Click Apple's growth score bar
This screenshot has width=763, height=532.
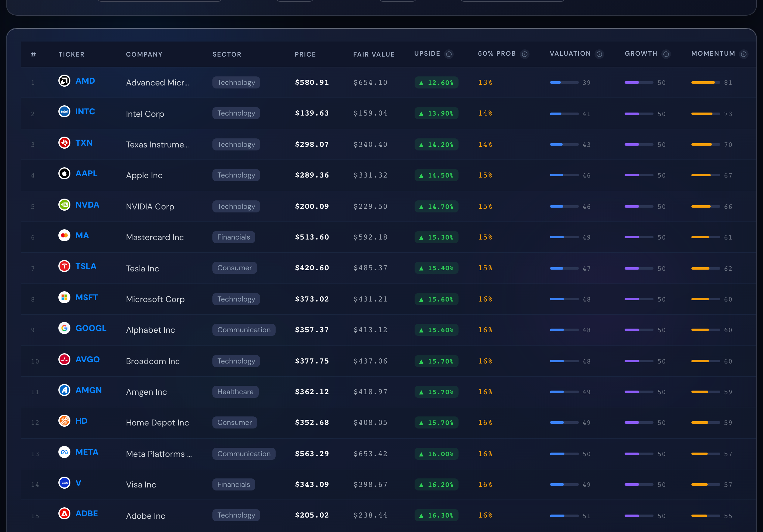(x=639, y=175)
